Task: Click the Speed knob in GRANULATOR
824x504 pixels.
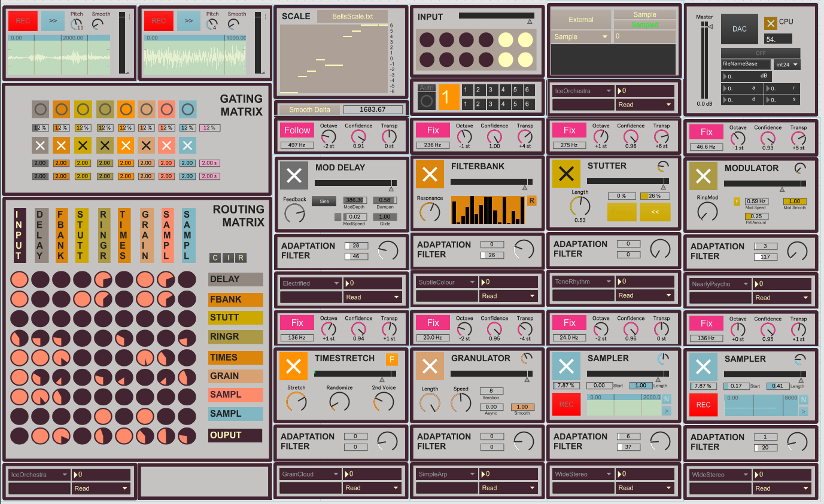Action: coord(461,402)
